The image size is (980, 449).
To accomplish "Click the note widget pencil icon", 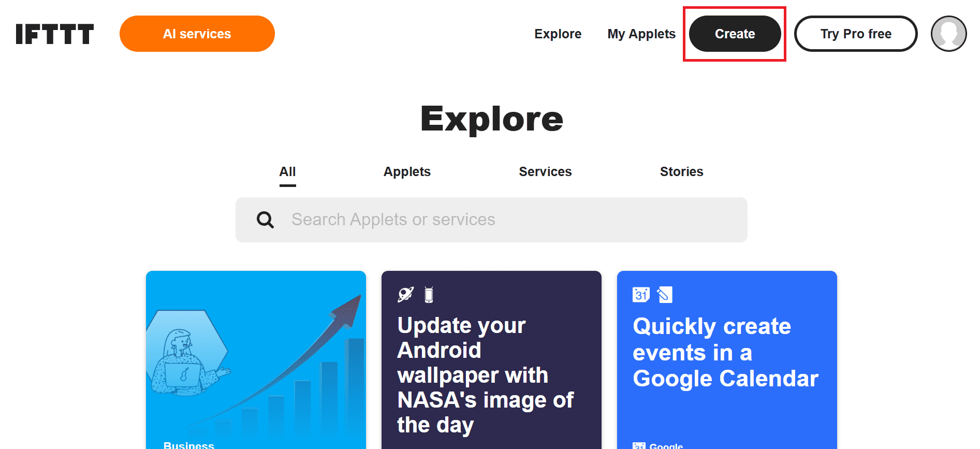I will coord(665,295).
